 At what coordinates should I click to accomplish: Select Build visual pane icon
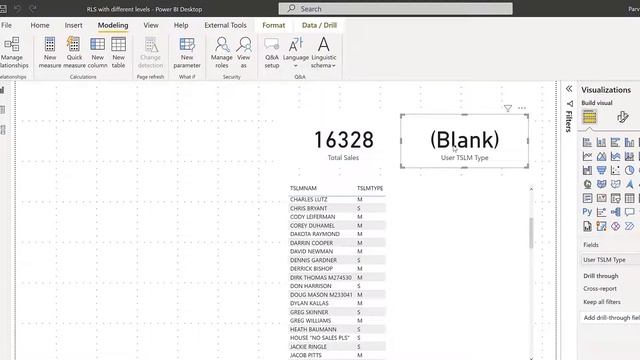point(589,117)
